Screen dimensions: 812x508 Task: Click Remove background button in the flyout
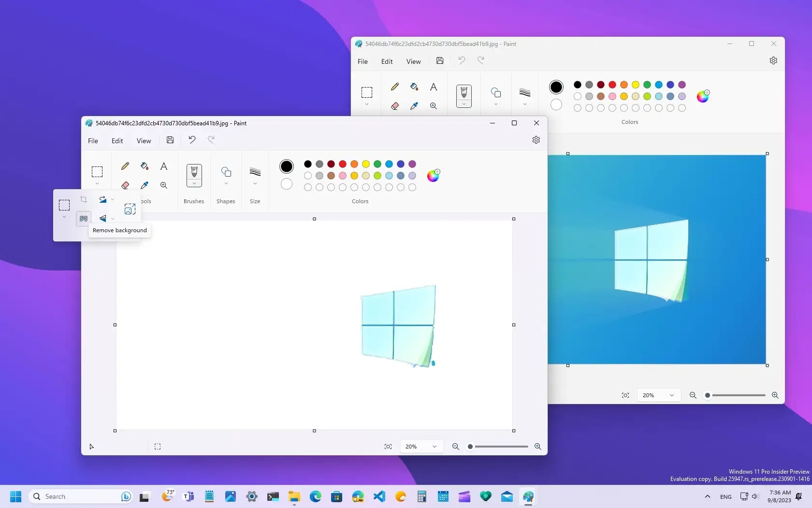tap(84, 219)
